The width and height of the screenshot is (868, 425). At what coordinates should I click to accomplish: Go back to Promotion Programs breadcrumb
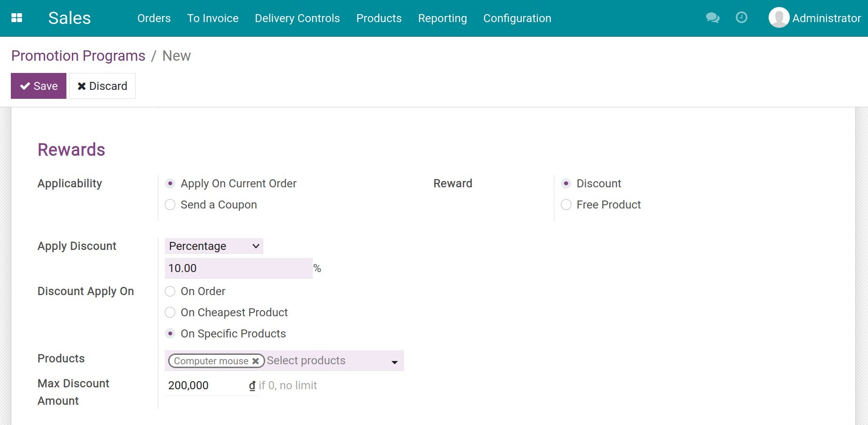(78, 56)
